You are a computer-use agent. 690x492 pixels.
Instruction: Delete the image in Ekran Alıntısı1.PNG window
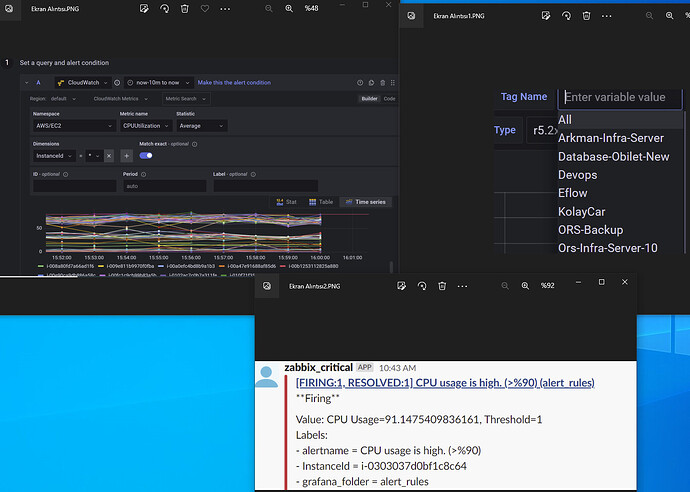pos(586,16)
